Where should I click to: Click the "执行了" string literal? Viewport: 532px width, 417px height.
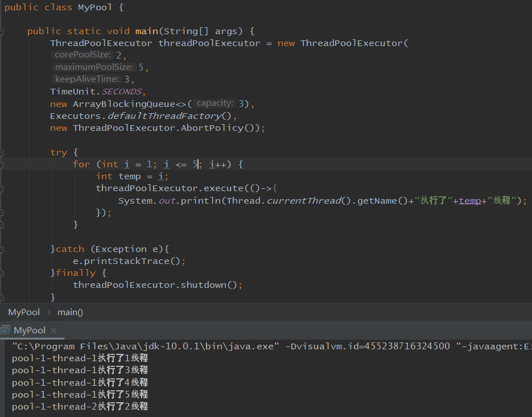tap(434, 200)
